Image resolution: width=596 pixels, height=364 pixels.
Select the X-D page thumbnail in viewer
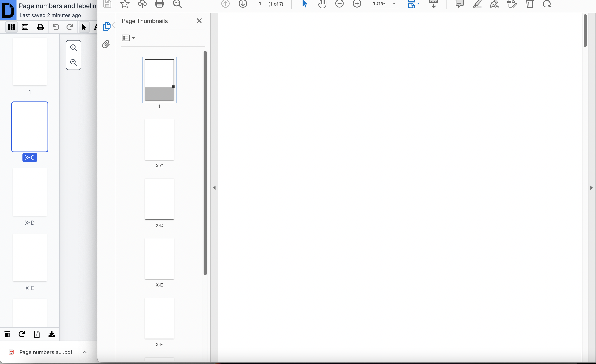coord(159,199)
